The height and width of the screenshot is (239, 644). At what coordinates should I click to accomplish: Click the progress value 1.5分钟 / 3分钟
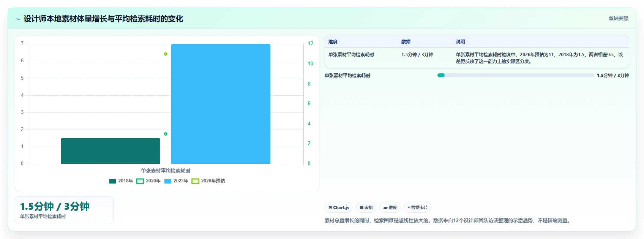(x=613, y=76)
